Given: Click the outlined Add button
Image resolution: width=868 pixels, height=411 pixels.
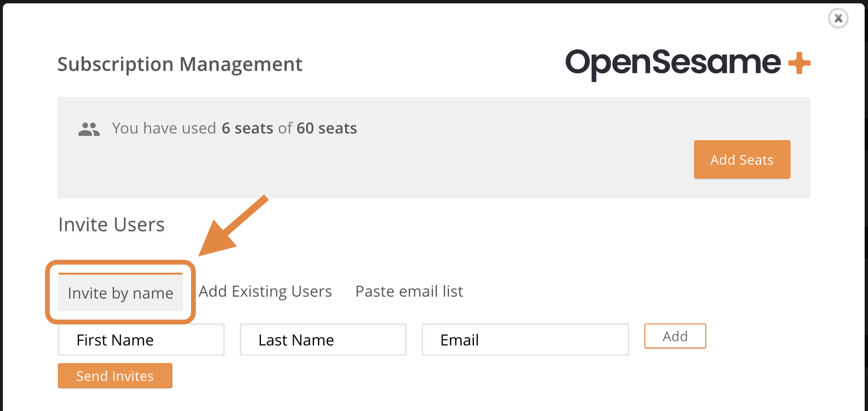Looking at the screenshot, I should coord(675,336).
